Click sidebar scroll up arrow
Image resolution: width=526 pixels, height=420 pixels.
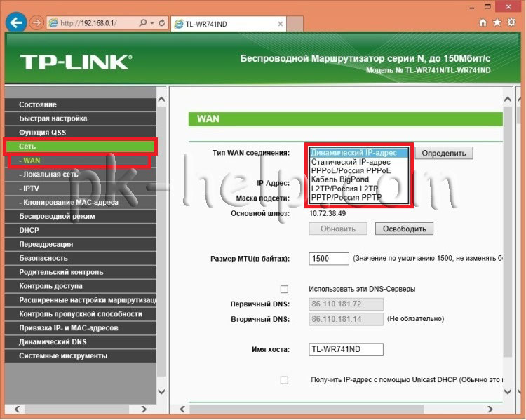162,100
